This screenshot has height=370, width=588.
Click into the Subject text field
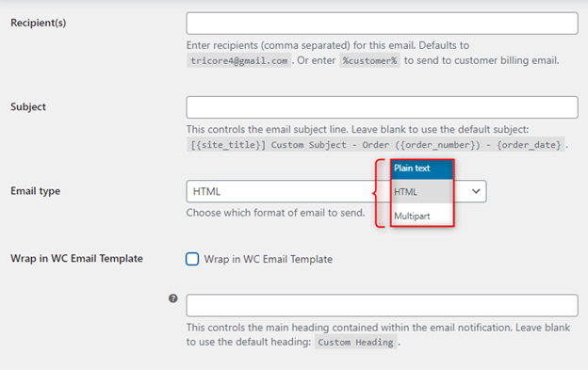[382, 107]
